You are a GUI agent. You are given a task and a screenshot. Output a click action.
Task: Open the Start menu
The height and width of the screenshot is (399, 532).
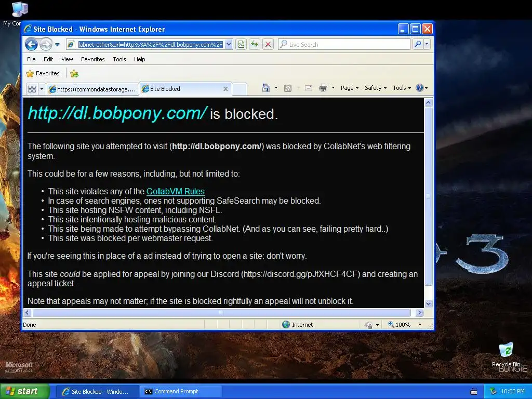(x=25, y=391)
